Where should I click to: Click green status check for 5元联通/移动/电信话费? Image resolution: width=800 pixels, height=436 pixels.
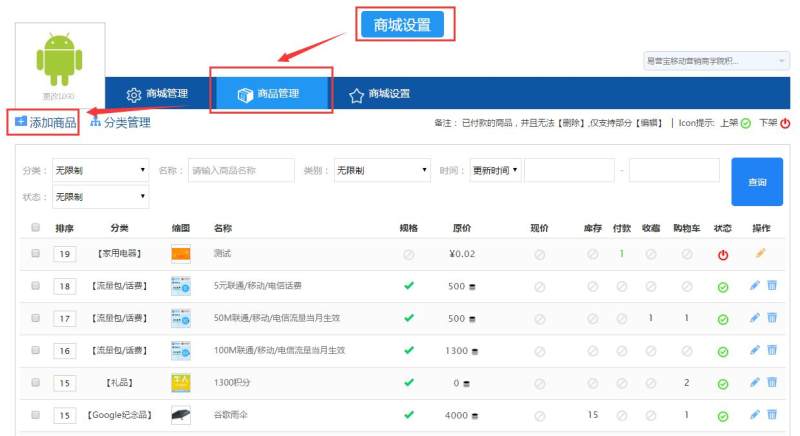pyautogui.click(x=723, y=287)
